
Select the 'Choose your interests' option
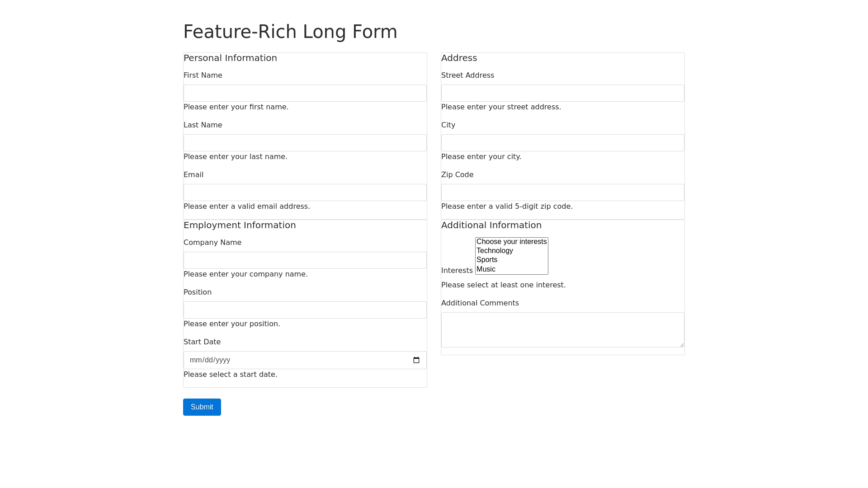(511, 242)
